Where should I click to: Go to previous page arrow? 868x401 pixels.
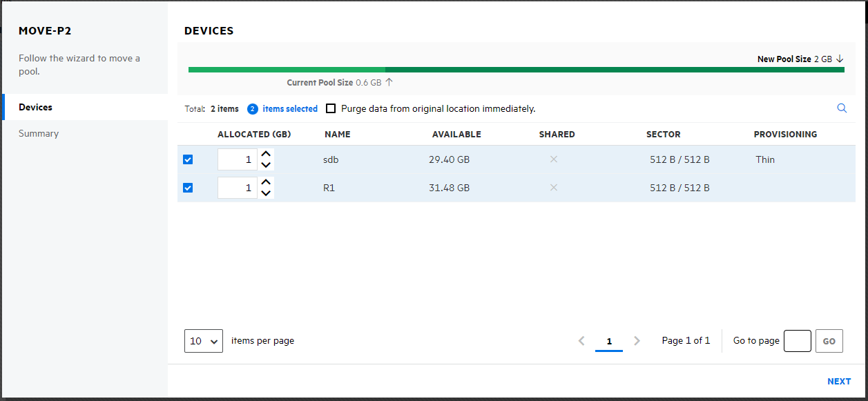pos(581,341)
